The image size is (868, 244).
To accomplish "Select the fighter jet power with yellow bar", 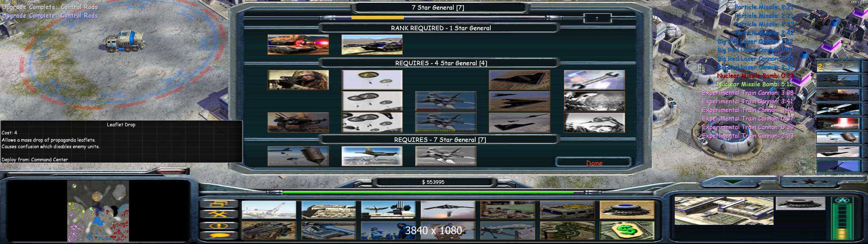I will pyautogui.click(x=446, y=122).
